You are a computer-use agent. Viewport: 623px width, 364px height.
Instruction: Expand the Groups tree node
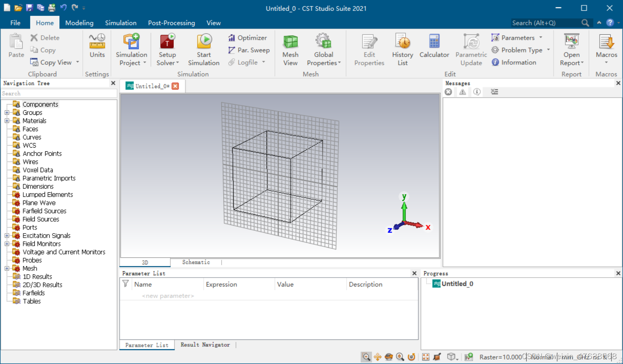pyautogui.click(x=7, y=112)
